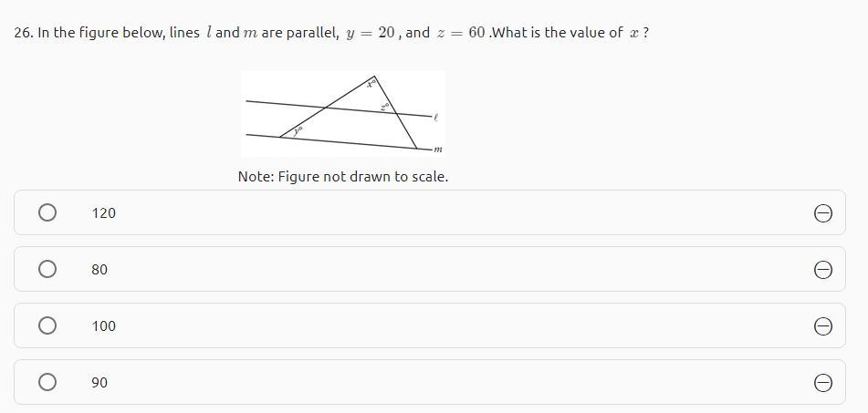Open the parallel lines figure image
Screen dimensions: 868x413
pyautogui.click(x=342, y=113)
